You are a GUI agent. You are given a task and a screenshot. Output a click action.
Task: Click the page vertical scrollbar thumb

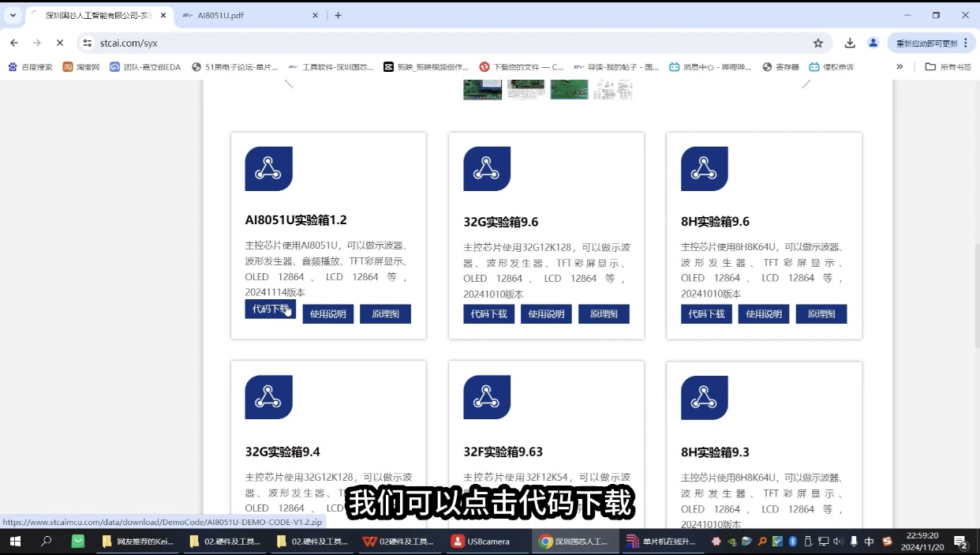point(976,296)
